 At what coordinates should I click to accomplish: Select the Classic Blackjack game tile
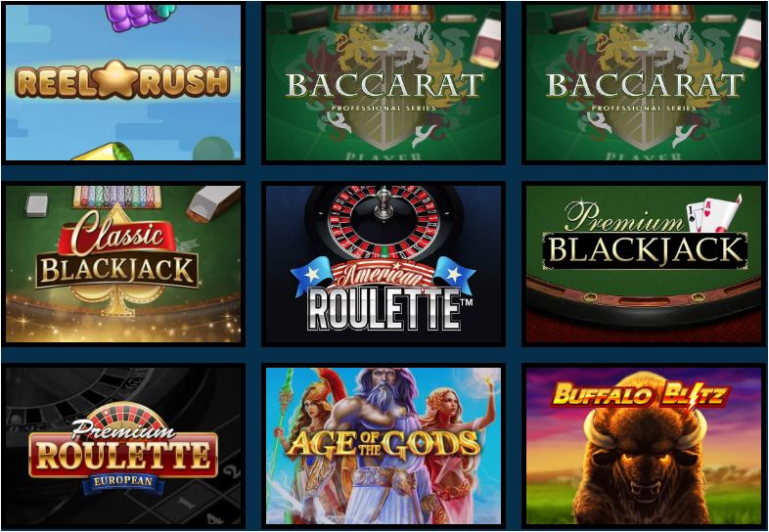123,264
